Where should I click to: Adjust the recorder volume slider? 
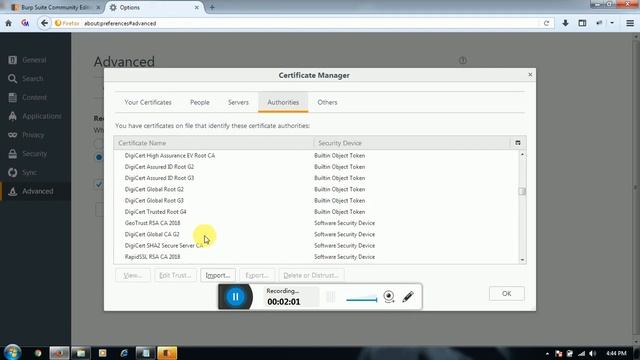coord(362,299)
